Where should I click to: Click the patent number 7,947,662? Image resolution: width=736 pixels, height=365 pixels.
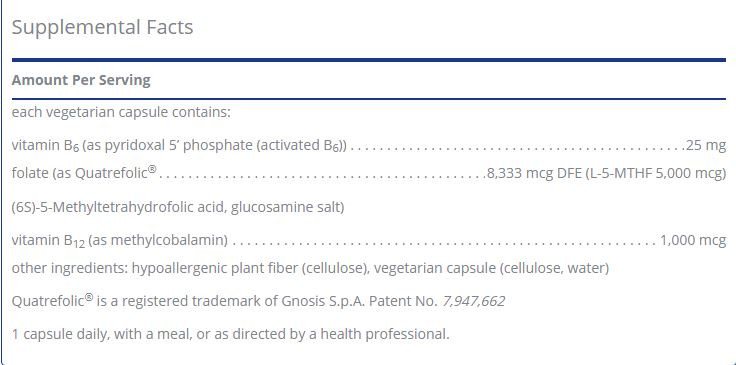(x=474, y=302)
